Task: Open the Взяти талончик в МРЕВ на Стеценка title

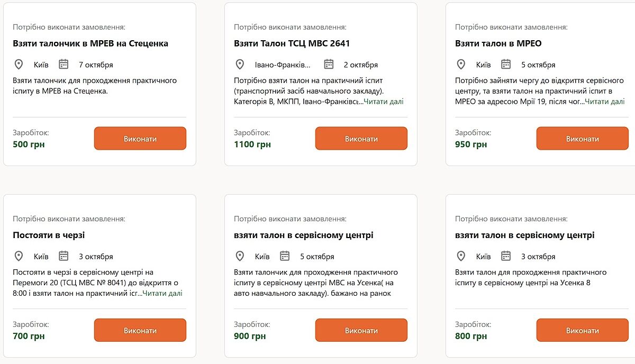Action: (90, 43)
